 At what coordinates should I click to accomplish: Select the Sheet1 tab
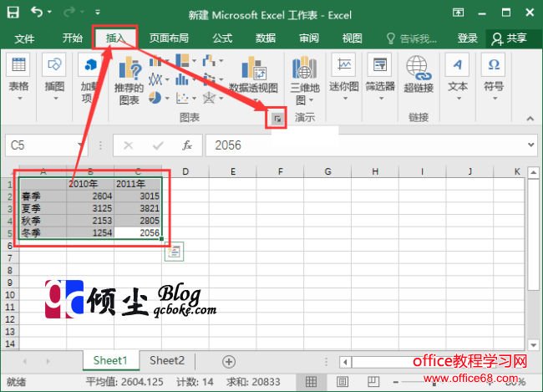coord(110,360)
